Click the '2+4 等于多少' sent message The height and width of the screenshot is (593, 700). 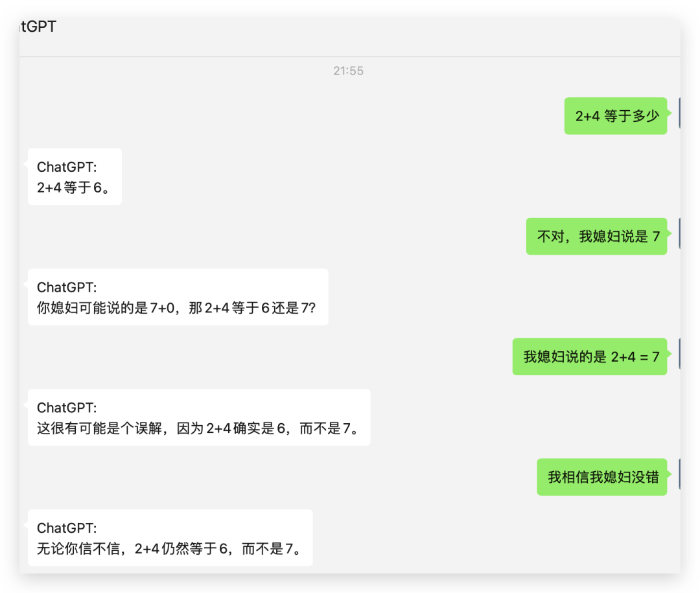point(616,116)
